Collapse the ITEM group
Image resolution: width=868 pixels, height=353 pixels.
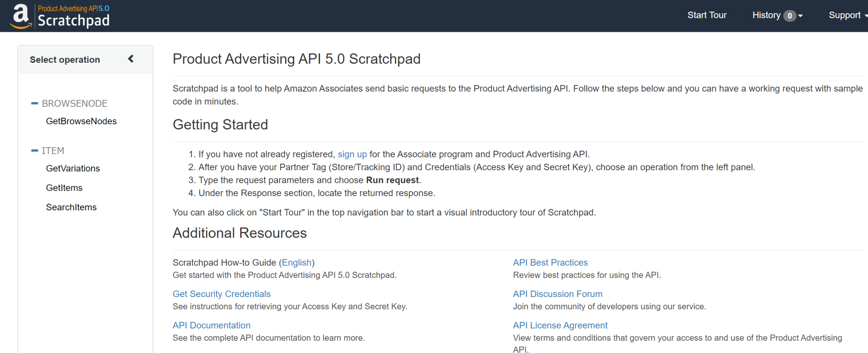click(35, 151)
